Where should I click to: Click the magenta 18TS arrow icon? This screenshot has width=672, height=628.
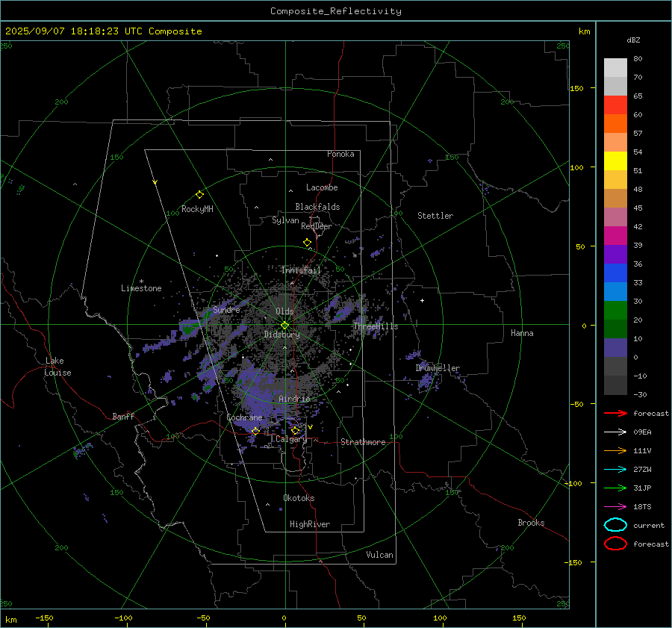615,507
